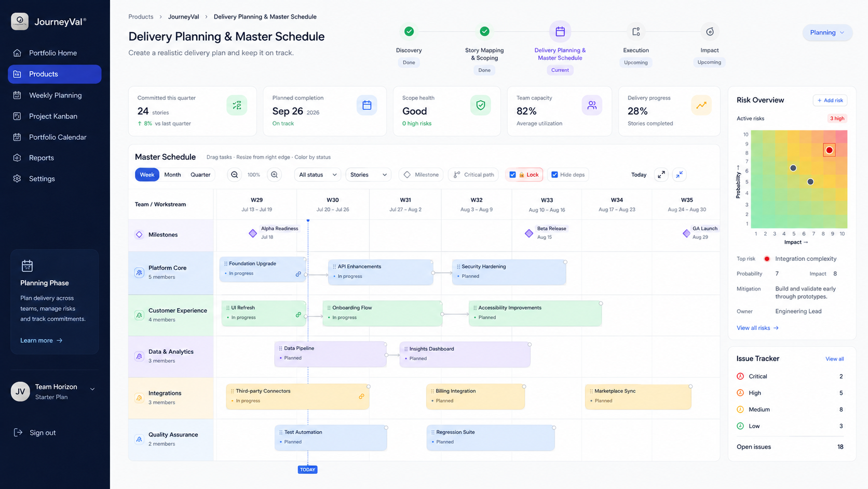
Task: Click the Add risk button
Action: tap(830, 100)
